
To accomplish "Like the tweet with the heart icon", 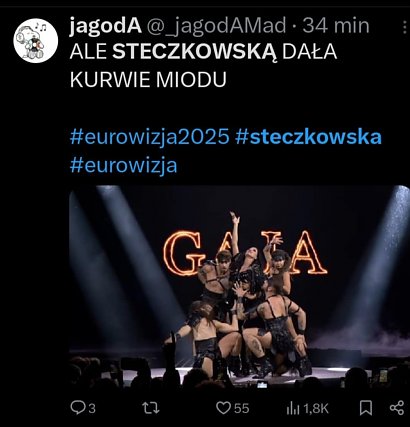I will [x=223, y=408].
